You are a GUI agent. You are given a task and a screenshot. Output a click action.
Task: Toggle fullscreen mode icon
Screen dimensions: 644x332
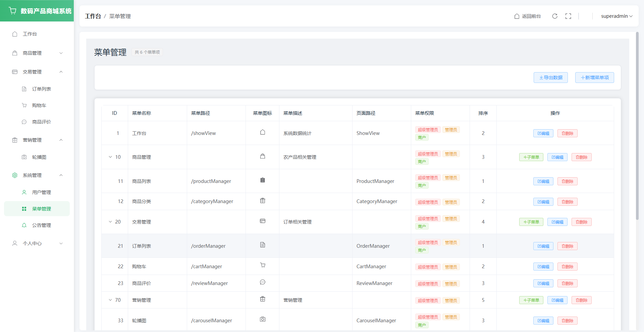[568, 16]
